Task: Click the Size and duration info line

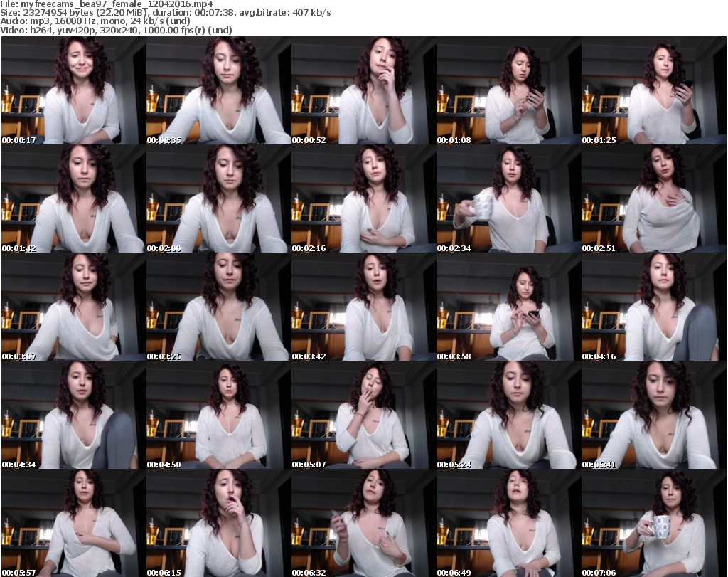Action: (x=165, y=13)
